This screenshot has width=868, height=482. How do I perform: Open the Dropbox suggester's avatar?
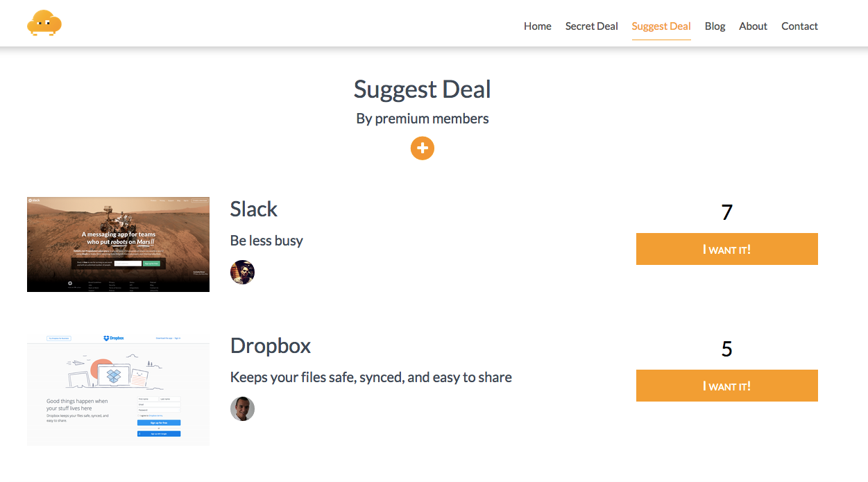[242, 408]
